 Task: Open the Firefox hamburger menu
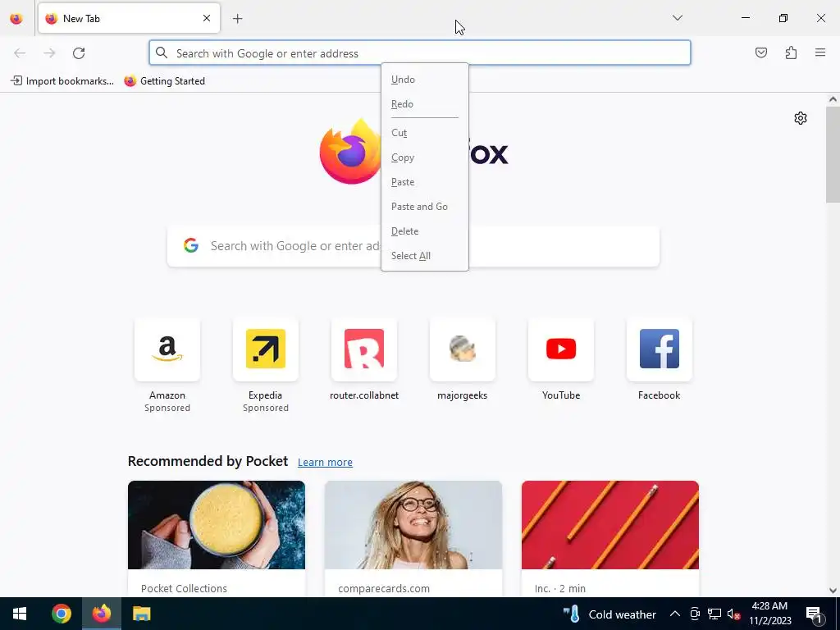(820, 52)
